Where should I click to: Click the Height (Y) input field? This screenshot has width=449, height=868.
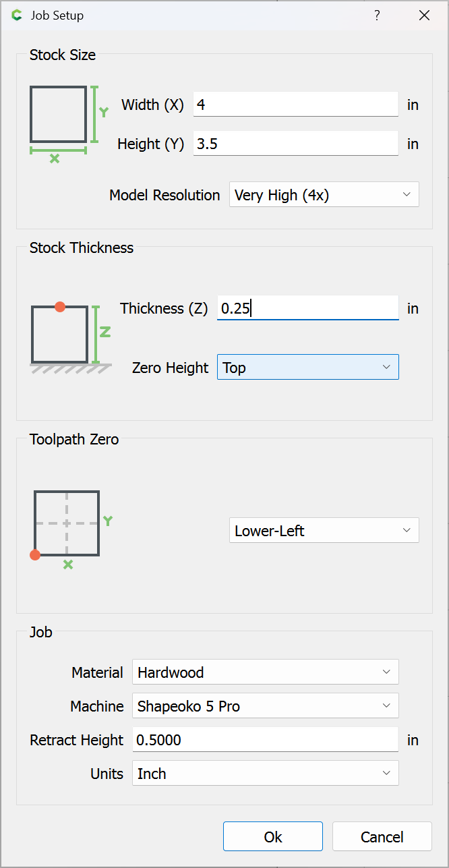pyautogui.click(x=295, y=144)
